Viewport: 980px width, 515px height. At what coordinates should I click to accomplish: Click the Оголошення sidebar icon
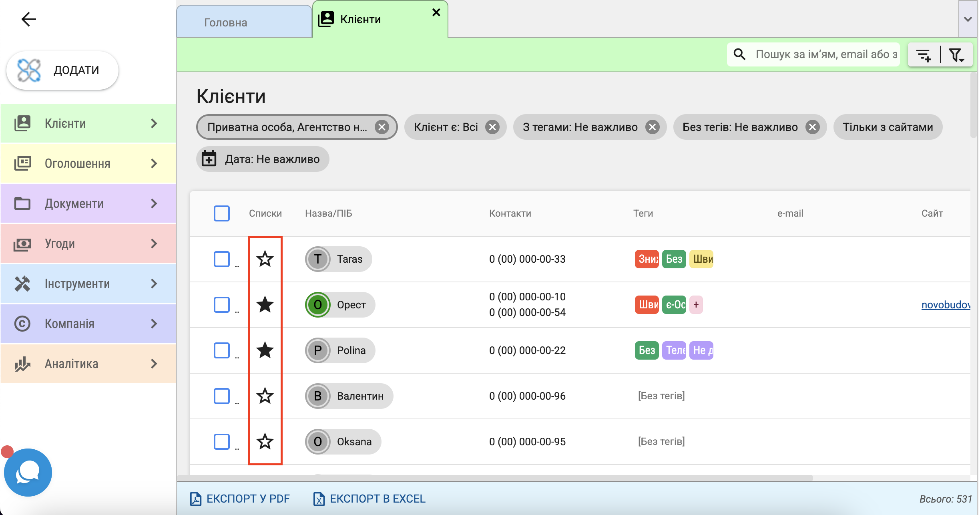tap(22, 163)
